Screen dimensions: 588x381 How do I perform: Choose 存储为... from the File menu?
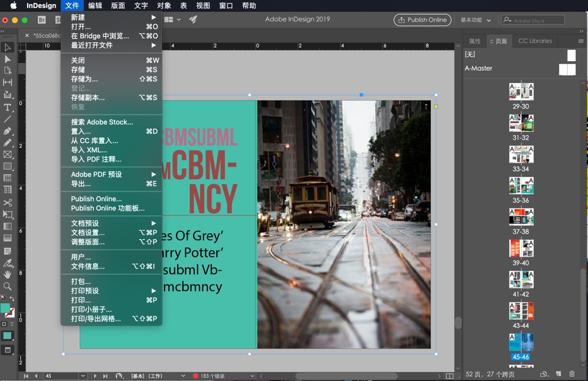click(x=111, y=79)
